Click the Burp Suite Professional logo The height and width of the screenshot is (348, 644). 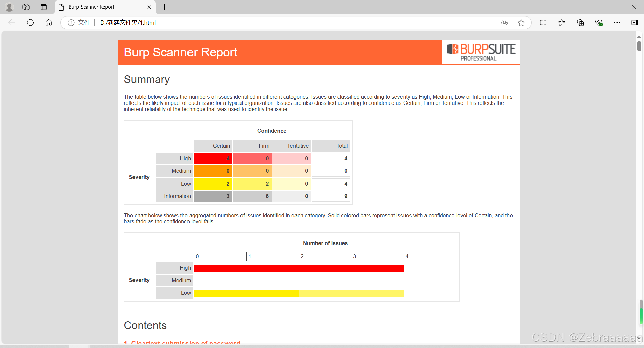click(481, 52)
